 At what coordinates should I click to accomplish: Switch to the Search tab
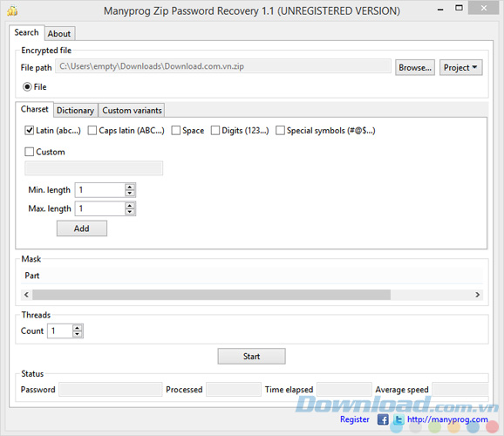27,32
